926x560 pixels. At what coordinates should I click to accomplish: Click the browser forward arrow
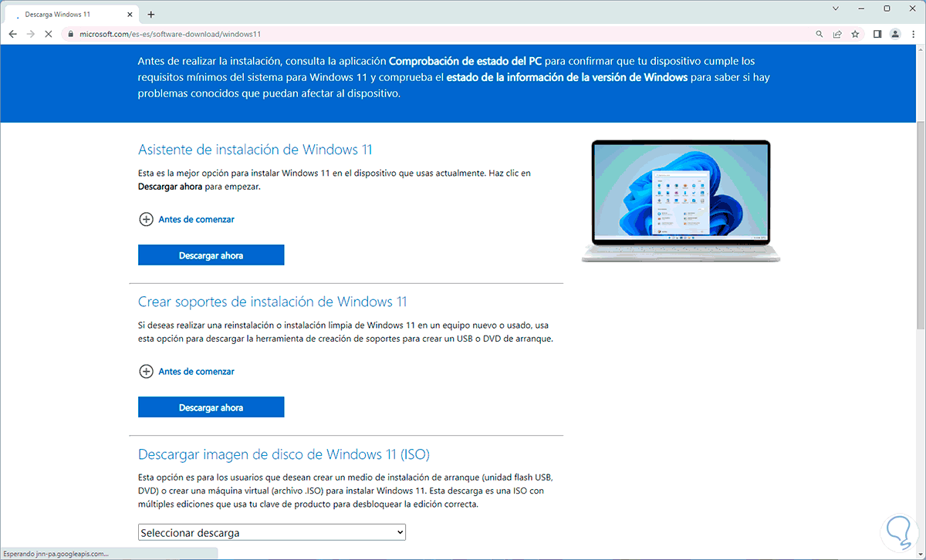[x=31, y=34]
